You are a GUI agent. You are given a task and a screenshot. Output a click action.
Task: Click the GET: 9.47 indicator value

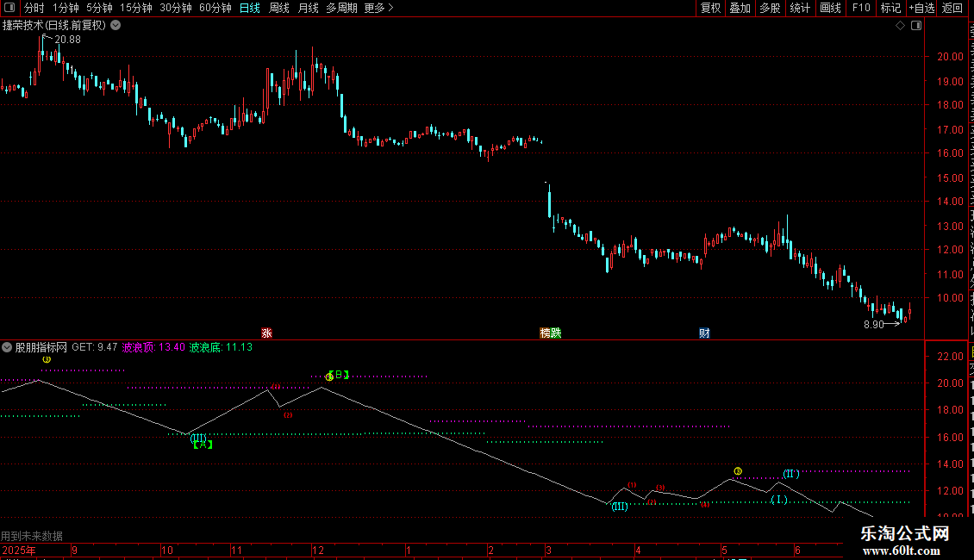pos(95,348)
